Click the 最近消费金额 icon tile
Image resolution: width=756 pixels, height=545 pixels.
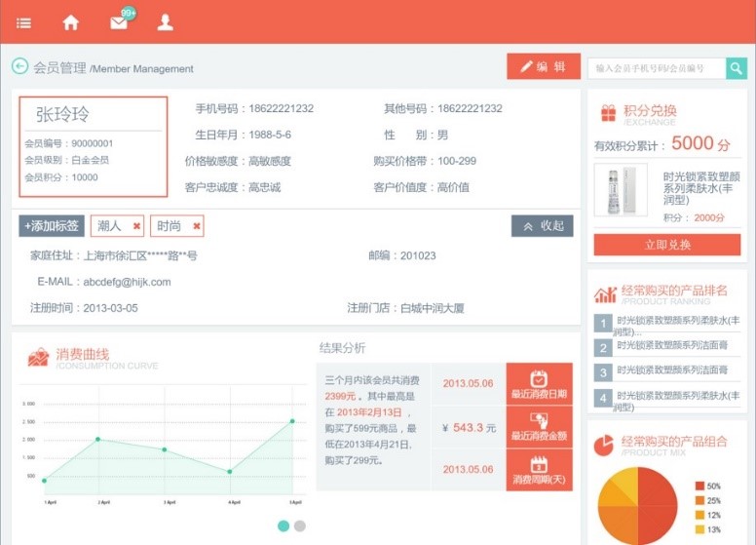(x=539, y=427)
